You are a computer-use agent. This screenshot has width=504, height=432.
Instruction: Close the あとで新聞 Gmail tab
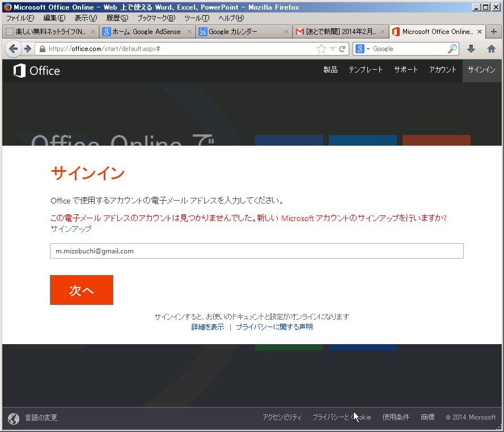click(x=383, y=32)
